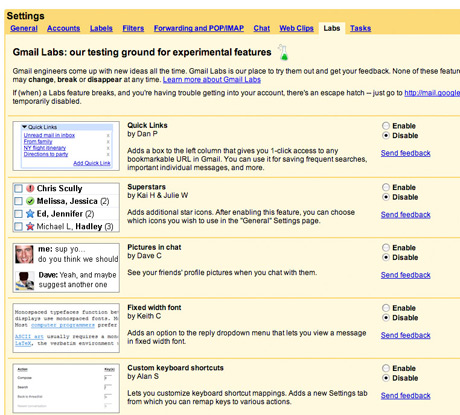
Task: Open the Accounts settings tab
Action: [x=63, y=28]
